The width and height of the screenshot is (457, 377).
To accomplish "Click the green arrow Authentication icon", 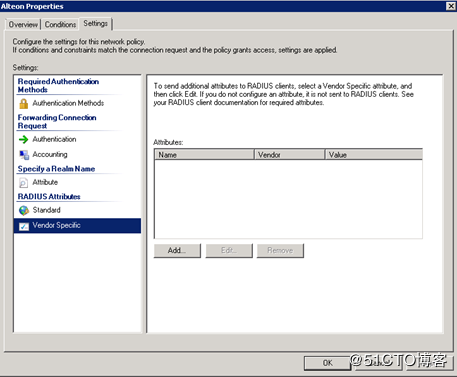I will click(24, 139).
